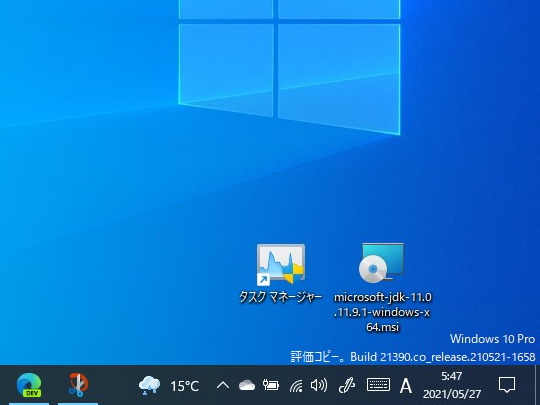Open Microsoft Edge Dev from the taskbar
Image resolution: width=540 pixels, height=405 pixels.
[29, 385]
